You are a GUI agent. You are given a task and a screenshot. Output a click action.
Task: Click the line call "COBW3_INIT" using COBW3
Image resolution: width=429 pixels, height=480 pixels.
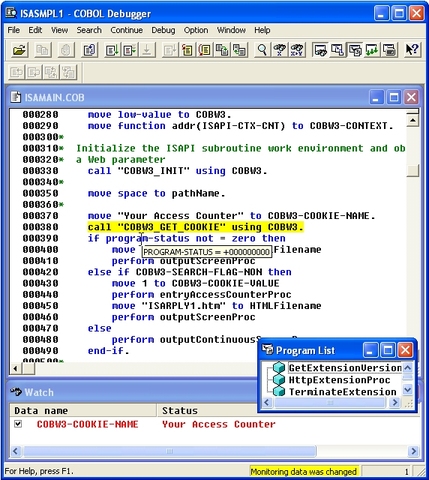click(x=177, y=171)
